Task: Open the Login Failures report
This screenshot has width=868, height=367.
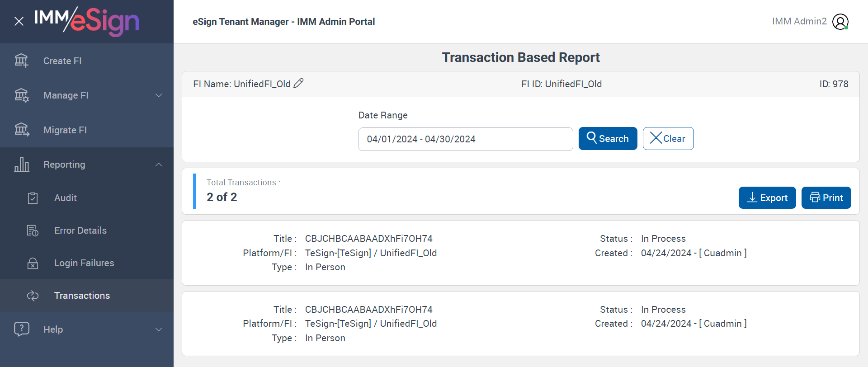Action: 87,263
